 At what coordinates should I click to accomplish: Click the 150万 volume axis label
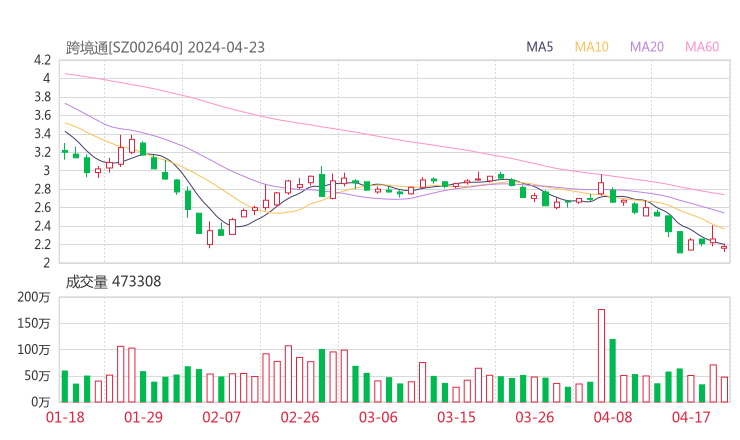click(x=34, y=323)
